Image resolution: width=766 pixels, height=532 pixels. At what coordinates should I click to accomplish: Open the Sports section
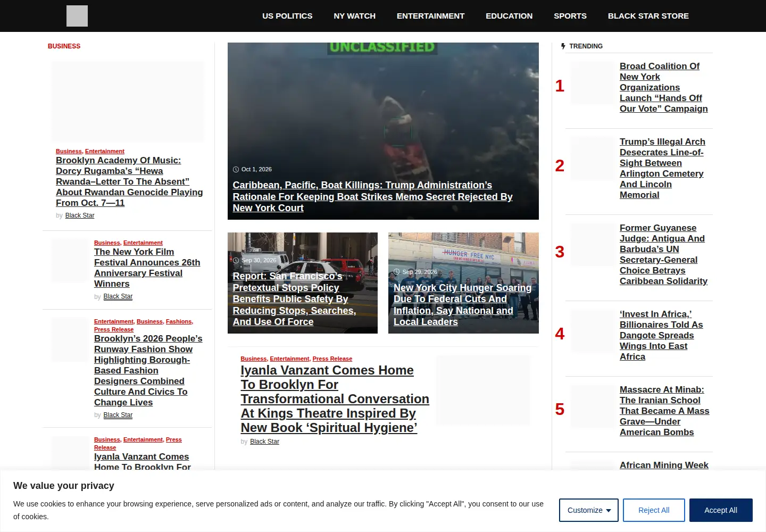[570, 16]
